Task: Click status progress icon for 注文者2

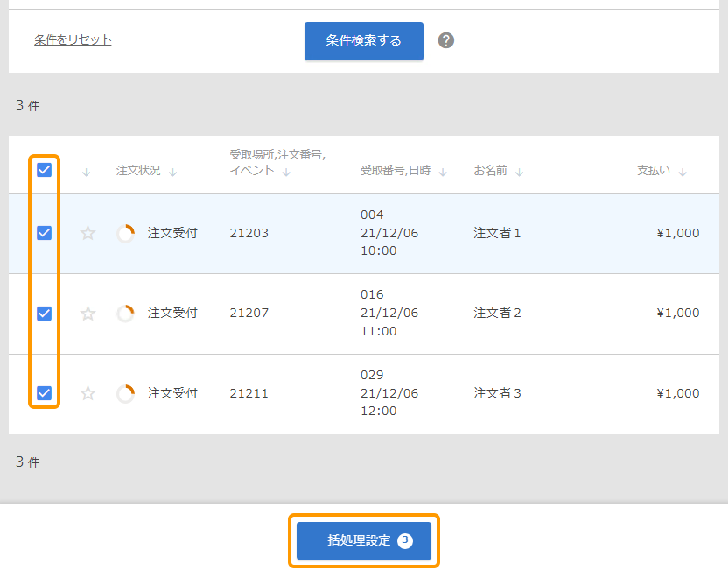Action: [x=126, y=314]
